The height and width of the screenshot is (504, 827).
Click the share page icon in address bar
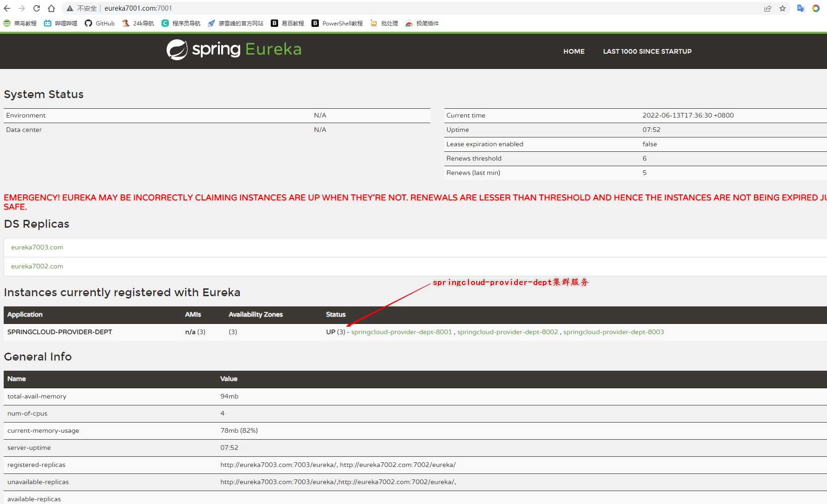[768, 8]
